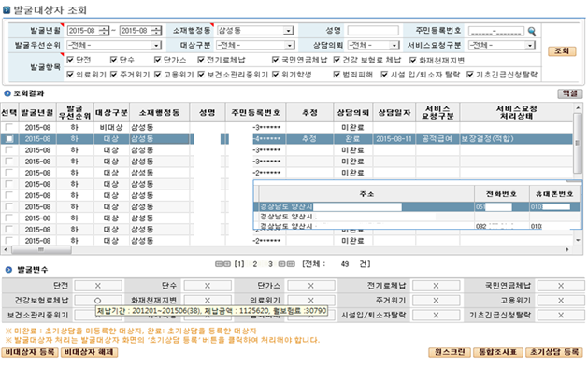This screenshot has height=366, width=588.
Task: Sort by 상담일자 column header
Action: pos(394,112)
